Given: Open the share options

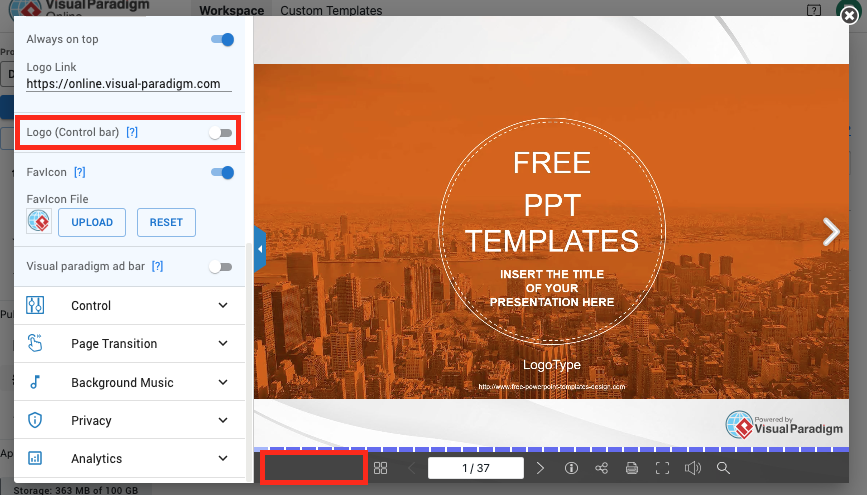Looking at the screenshot, I should coord(601,468).
